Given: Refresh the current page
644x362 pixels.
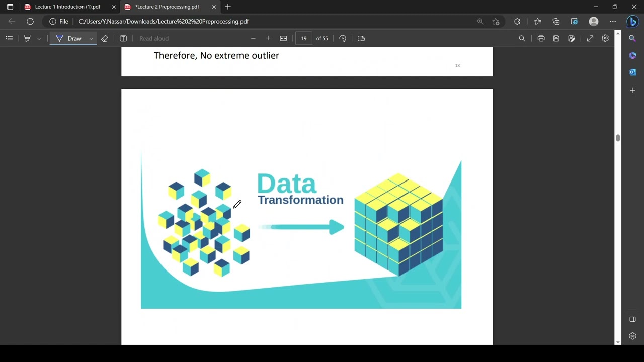Looking at the screenshot, I should (x=30, y=22).
